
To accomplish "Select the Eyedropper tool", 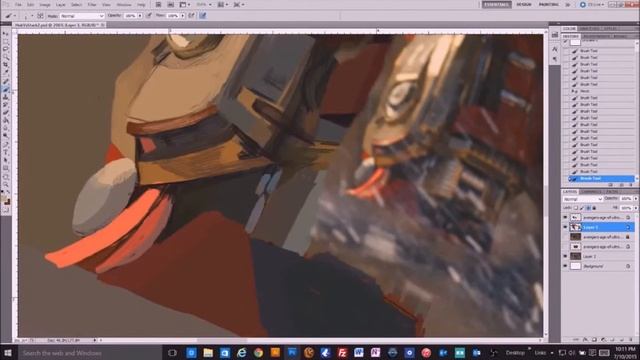I will tap(6, 73).
